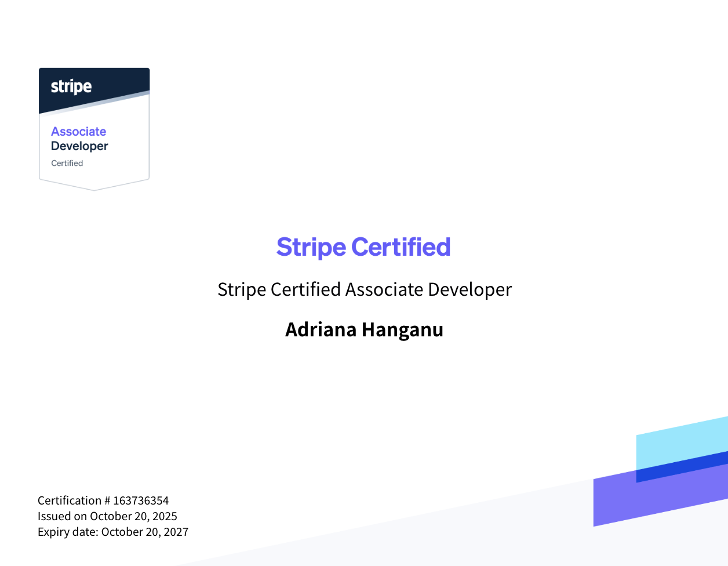Click the Stripe Associate Developer badge
This screenshot has width=728, height=566.
click(94, 129)
